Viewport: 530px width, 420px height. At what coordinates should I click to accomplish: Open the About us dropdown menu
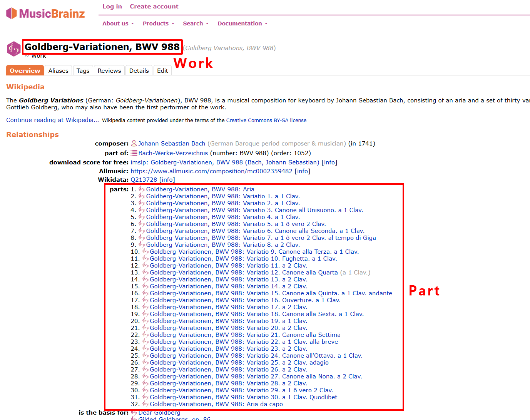(x=118, y=23)
